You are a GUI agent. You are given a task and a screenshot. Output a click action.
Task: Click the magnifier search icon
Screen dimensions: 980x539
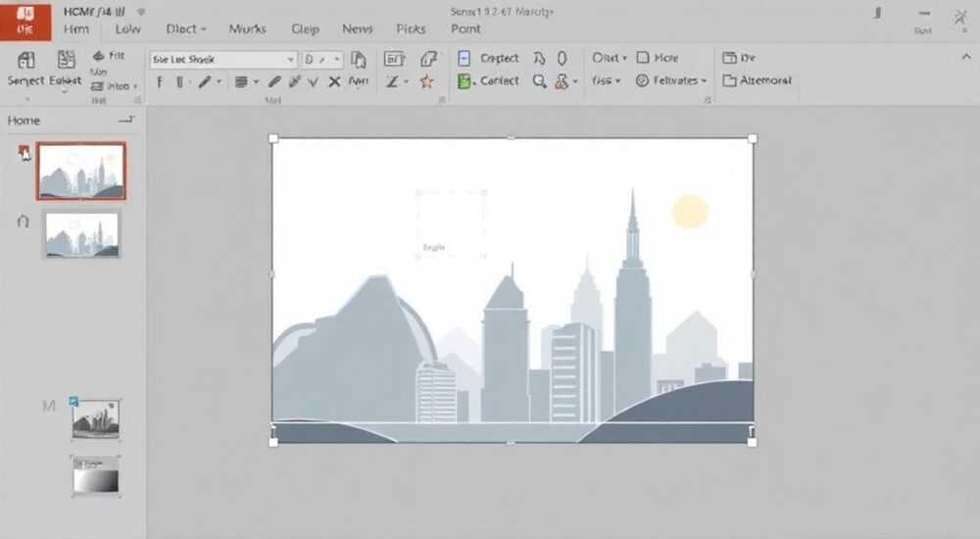coord(539,81)
